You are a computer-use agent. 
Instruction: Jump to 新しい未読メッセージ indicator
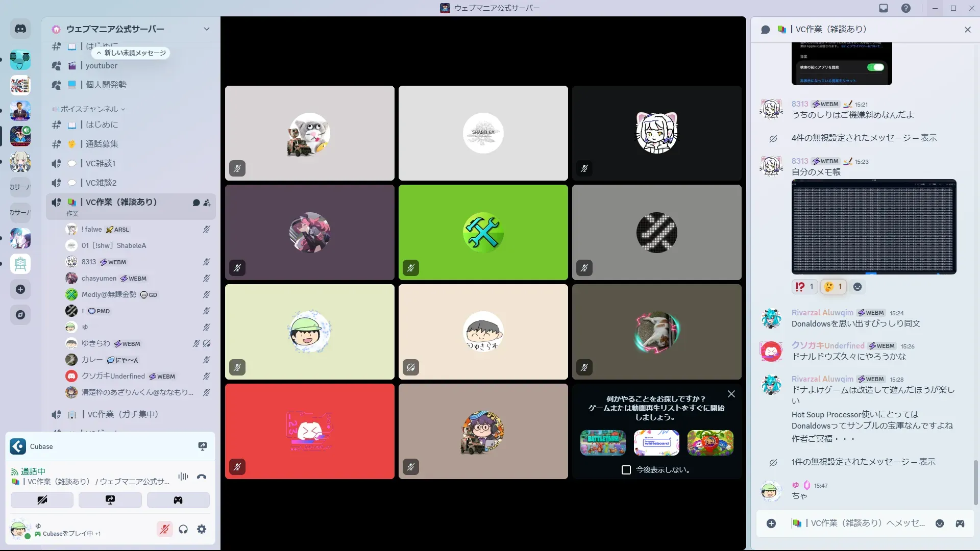[131, 53]
